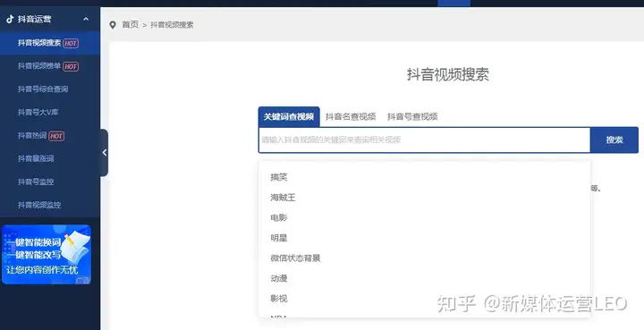
Task: Click the HOT badge beside 抖音视频搜索
Action: (71, 43)
